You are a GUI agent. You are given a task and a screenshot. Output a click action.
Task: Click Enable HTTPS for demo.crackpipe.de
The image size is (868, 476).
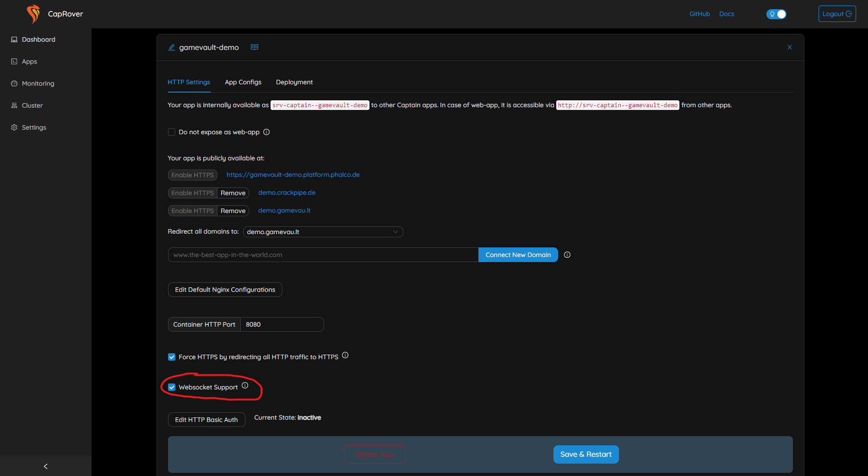(x=192, y=193)
